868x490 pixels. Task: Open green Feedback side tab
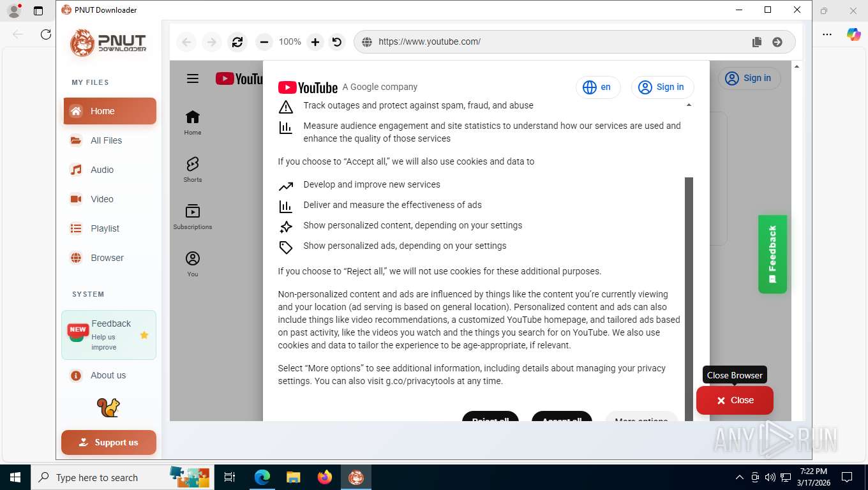(772, 254)
